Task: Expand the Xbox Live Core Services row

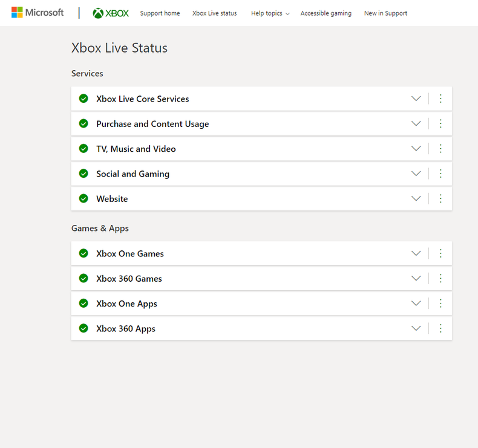Action: click(x=416, y=99)
